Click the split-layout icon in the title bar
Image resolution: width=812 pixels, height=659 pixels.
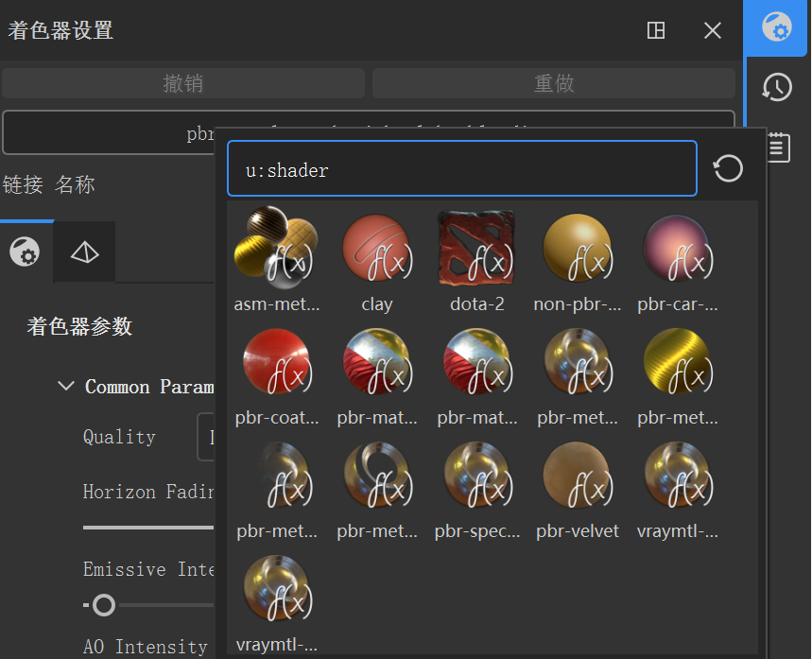coord(655,30)
